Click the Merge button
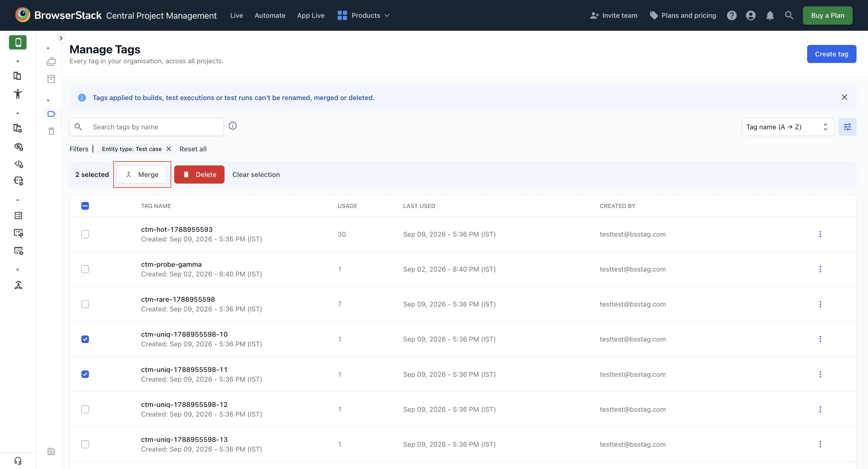Viewport: 868px width, 469px height. pyautogui.click(x=142, y=175)
